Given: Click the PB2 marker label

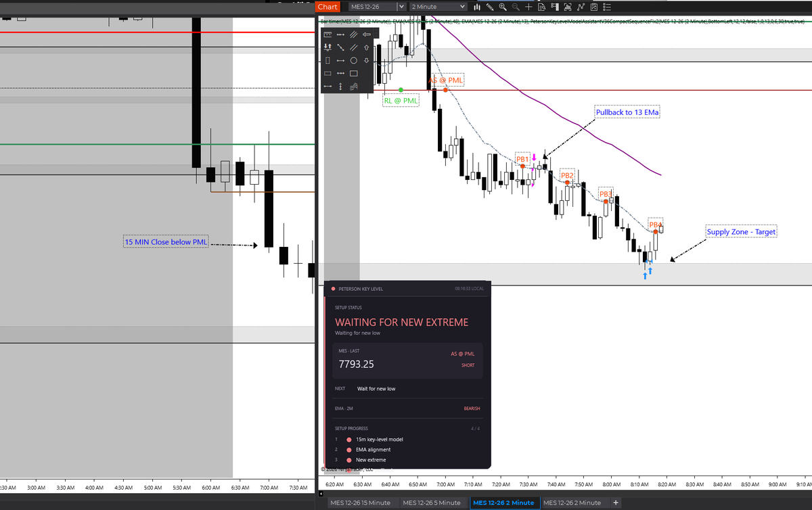Looking at the screenshot, I should point(567,176).
